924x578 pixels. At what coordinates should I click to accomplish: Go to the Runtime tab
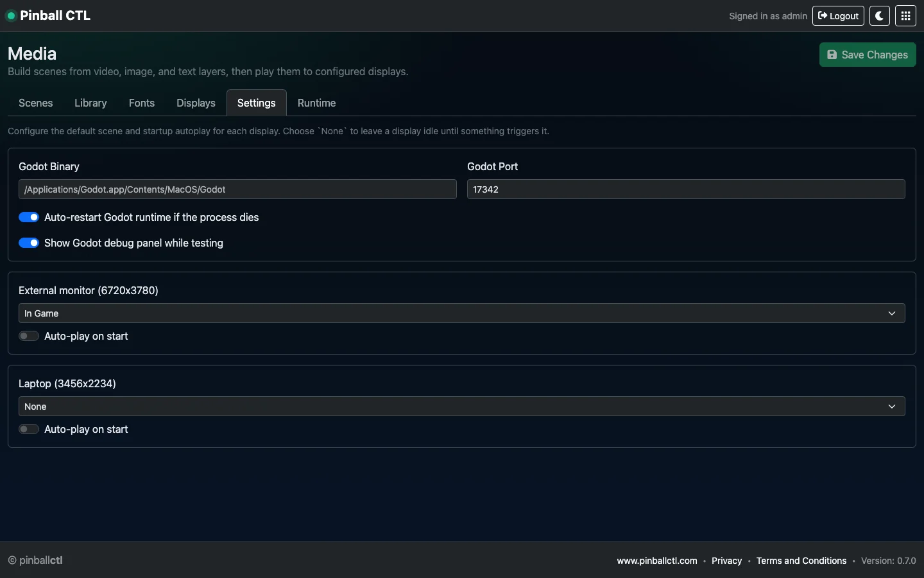click(x=316, y=103)
